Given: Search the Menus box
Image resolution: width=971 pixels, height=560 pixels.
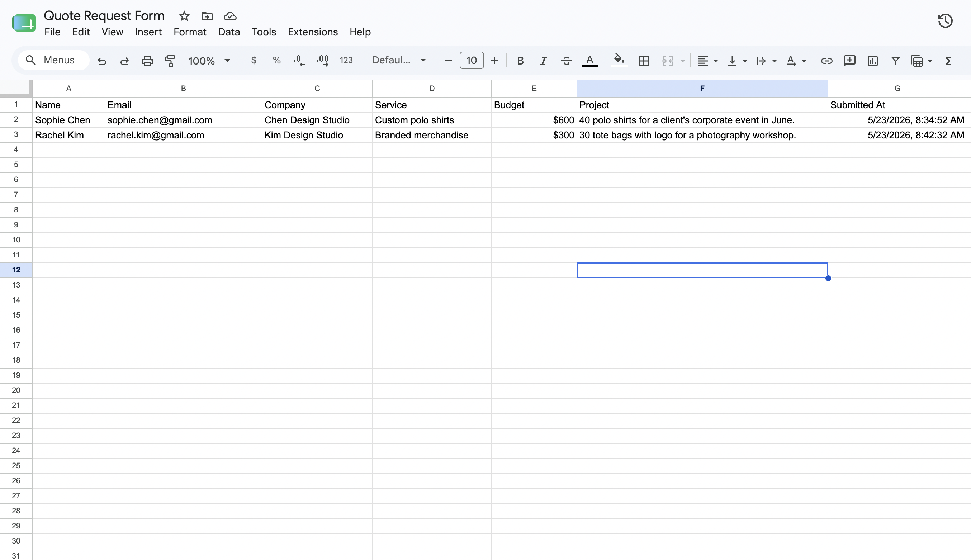Looking at the screenshot, I should click(x=54, y=60).
